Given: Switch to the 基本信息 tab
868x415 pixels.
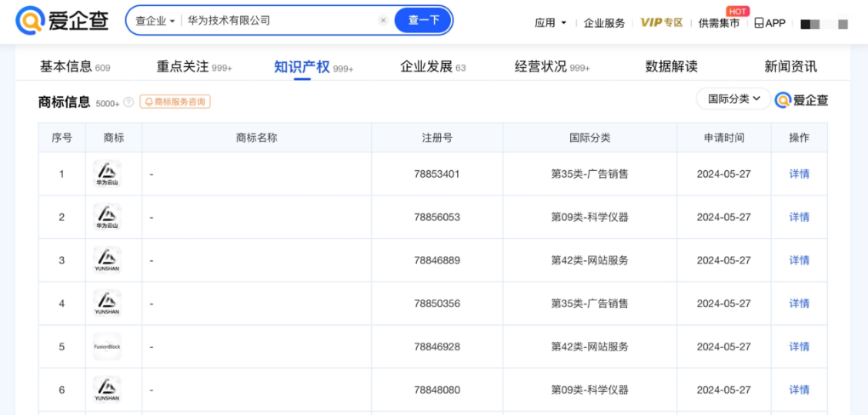Looking at the screenshot, I should tap(75, 67).
